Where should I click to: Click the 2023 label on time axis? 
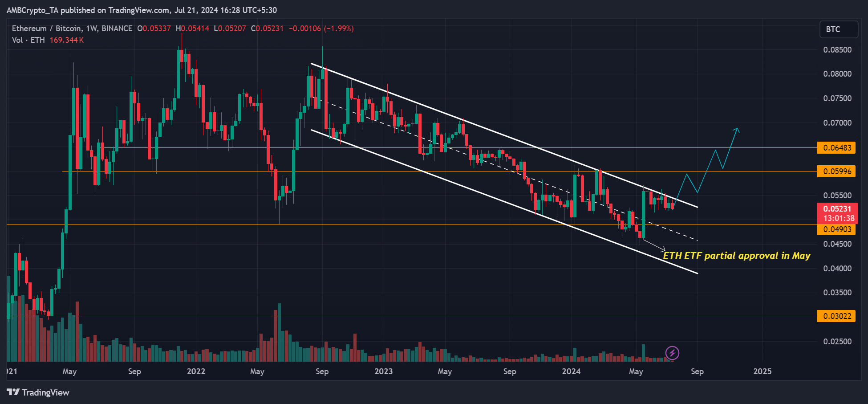click(384, 371)
